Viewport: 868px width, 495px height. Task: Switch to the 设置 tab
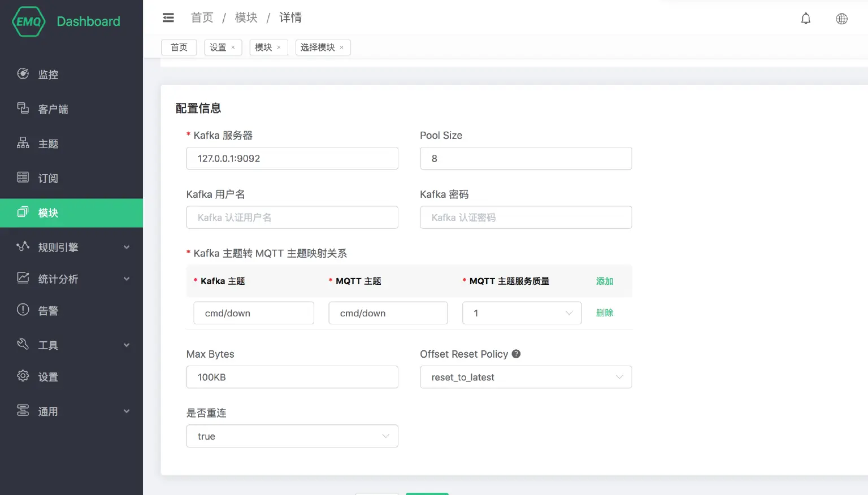click(219, 47)
